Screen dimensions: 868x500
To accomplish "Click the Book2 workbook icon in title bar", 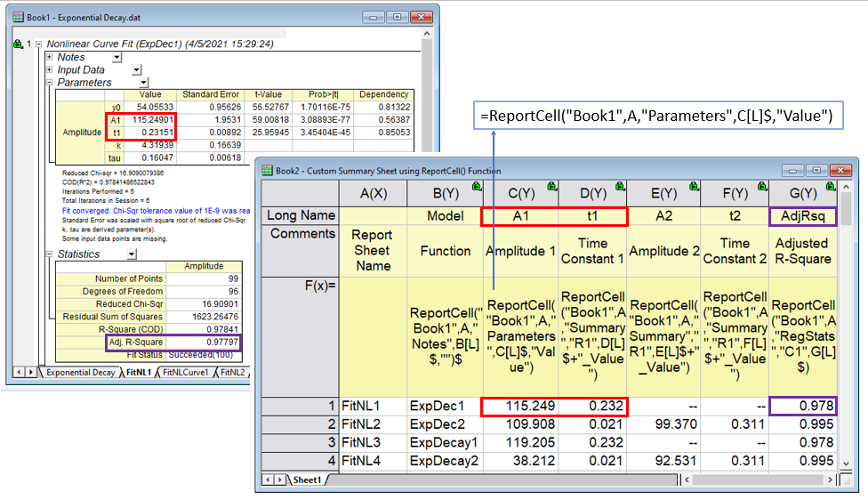I will click(264, 170).
